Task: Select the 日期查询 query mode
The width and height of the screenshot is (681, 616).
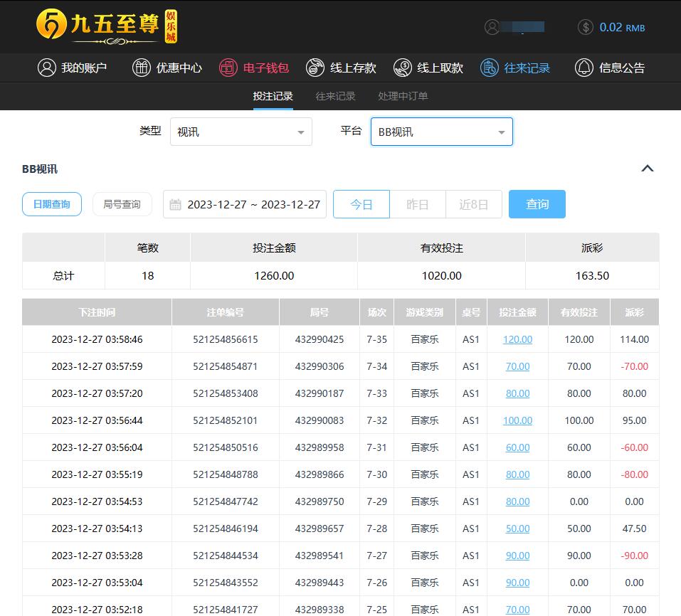Action: coord(52,204)
